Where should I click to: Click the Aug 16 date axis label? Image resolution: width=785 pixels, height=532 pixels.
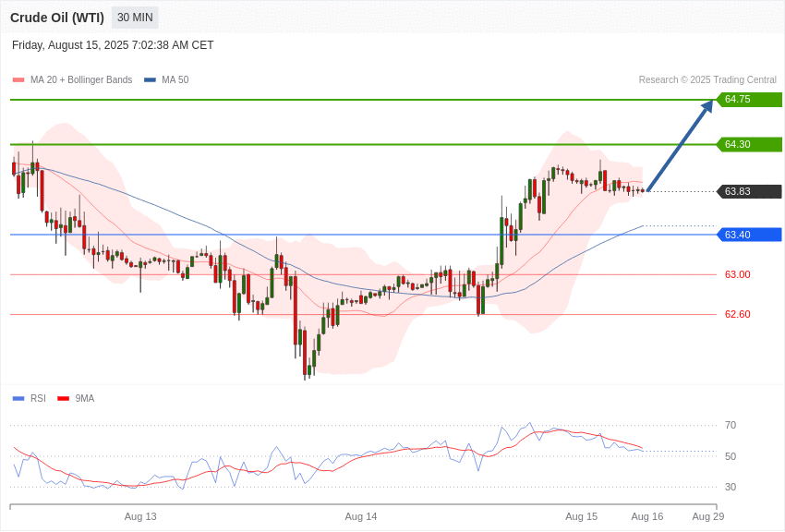click(647, 516)
